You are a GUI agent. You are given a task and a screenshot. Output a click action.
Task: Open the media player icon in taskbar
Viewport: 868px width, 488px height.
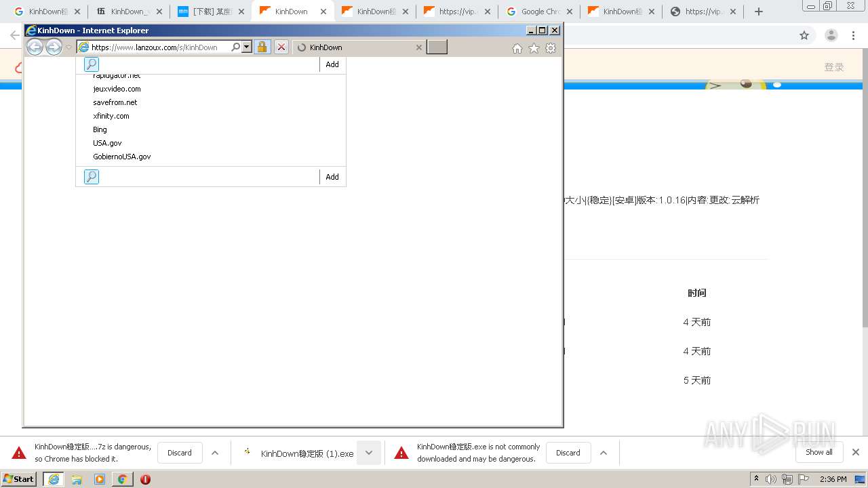100,479
